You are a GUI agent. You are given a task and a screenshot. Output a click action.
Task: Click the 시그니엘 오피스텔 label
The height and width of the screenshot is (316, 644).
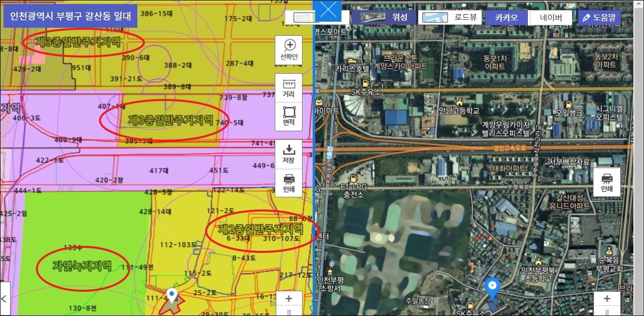point(609,112)
